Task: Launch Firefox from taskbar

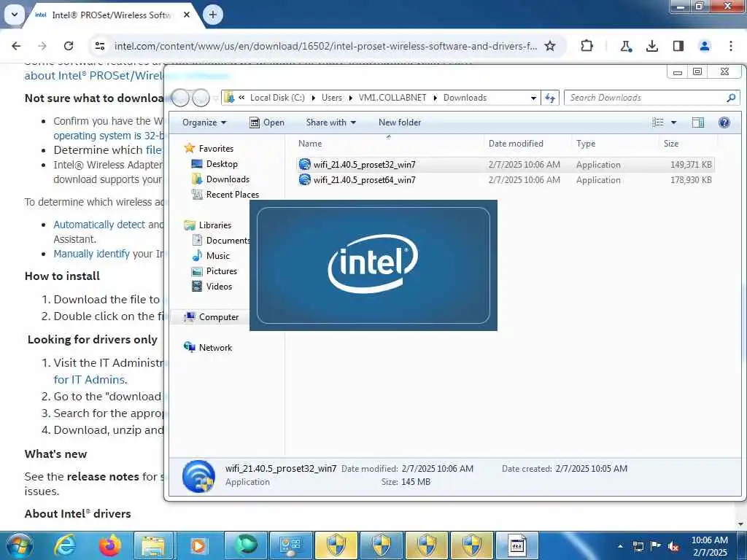Action: click(x=109, y=545)
